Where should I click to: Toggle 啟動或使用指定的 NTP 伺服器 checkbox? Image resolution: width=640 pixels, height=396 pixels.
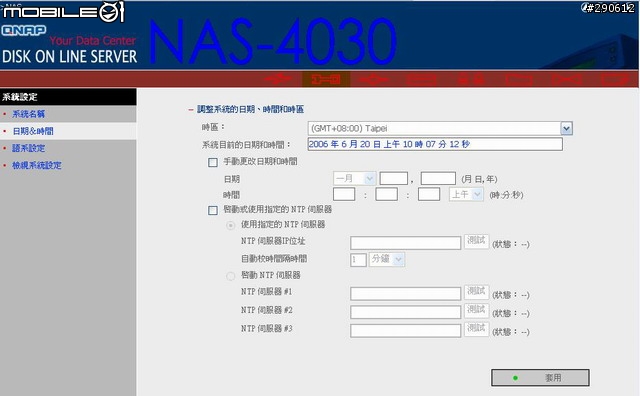coord(213,210)
